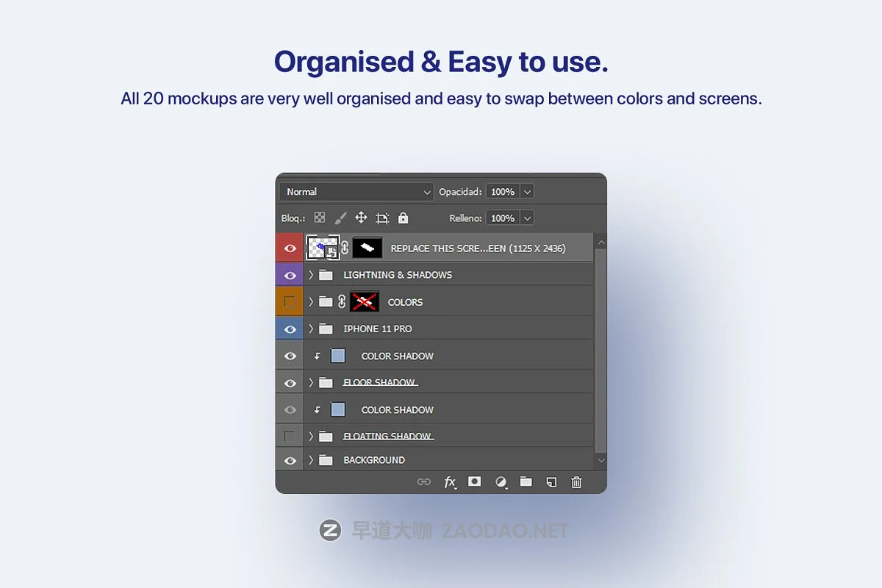
Task: Open the Normal blend mode dropdown
Action: (x=359, y=192)
